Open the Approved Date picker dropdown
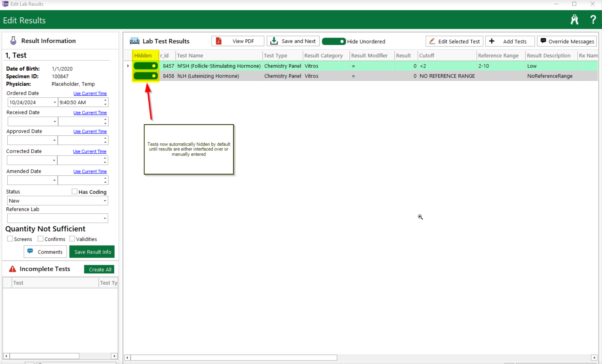602x364 pixels. (54, 140)
